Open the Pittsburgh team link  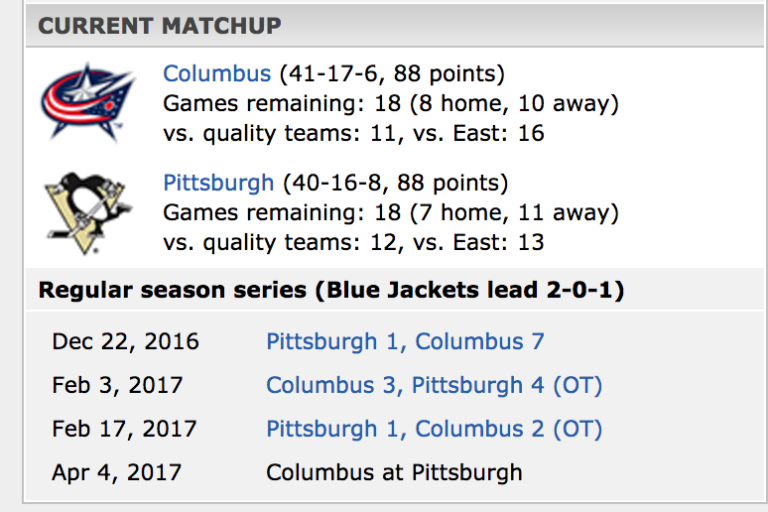(218, 183)
